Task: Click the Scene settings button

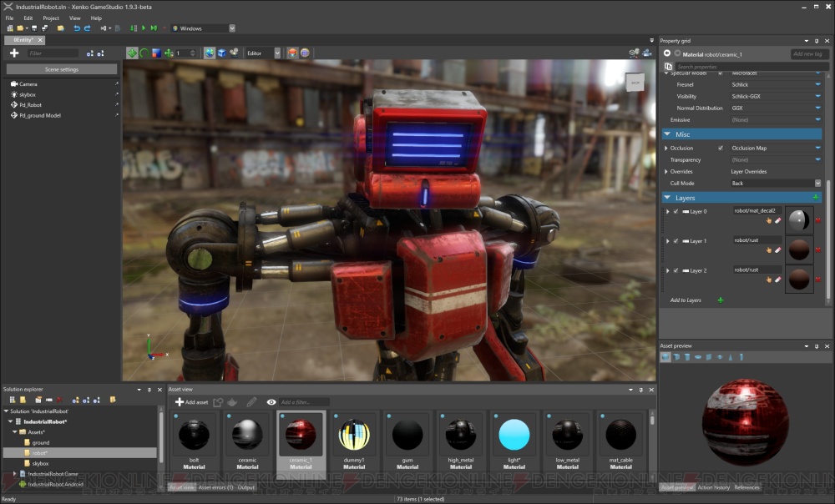Action: [x=61, y=69]
